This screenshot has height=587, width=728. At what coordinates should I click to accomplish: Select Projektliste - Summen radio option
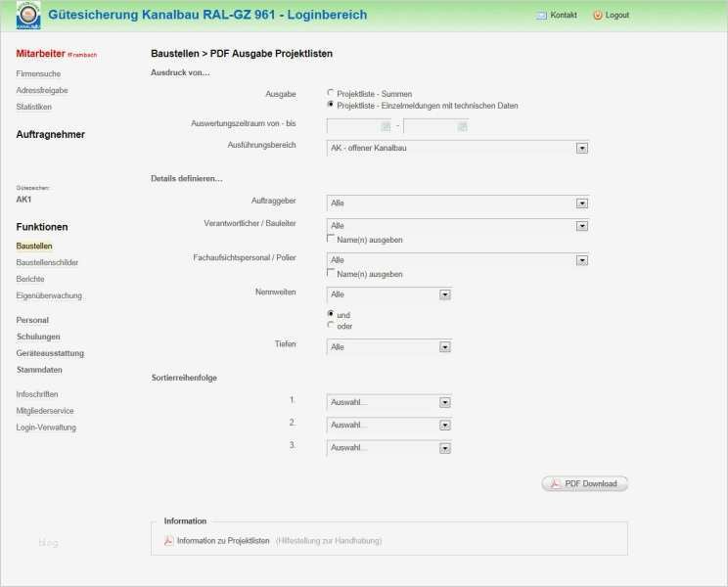point(331,93)
